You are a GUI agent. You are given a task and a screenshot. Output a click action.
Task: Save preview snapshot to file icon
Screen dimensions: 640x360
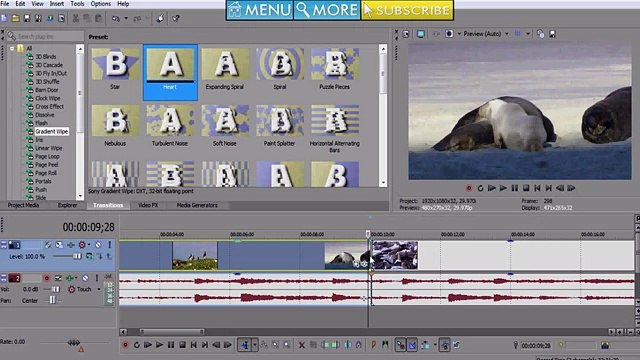552,34
